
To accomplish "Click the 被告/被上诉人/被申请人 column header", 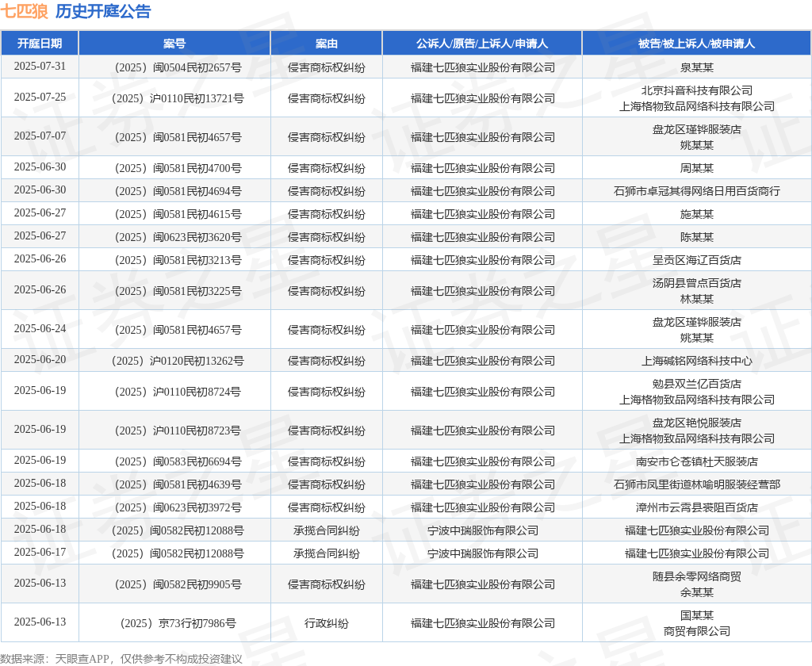I will click(x=696, y=44).
